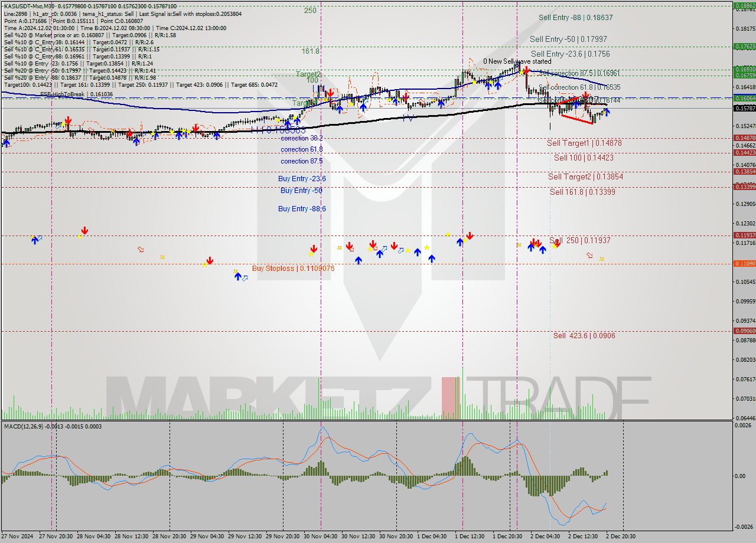Click the red 0.14878 price tag

pyautogui.click(x=744, y=138)
